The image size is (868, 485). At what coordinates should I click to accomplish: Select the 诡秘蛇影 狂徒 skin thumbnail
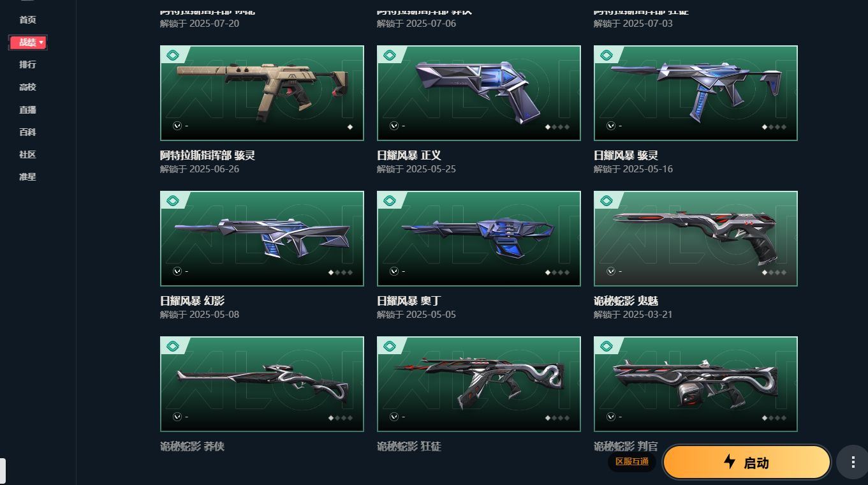click(479, 384)
